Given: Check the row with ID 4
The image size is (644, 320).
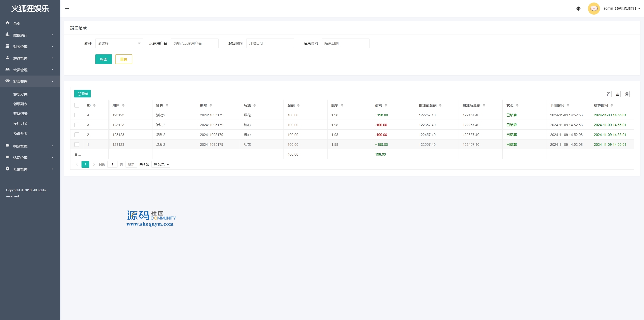Looking at the screenshot, I should pos(77,115).
